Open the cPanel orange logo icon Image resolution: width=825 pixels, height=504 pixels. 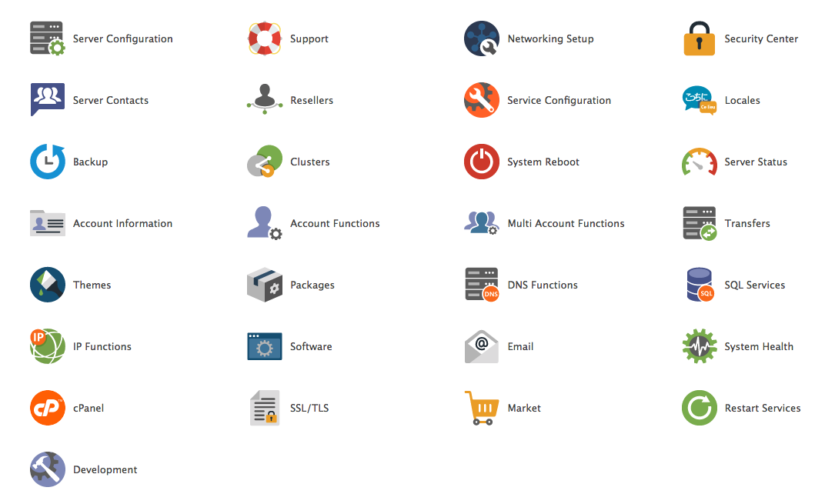point(47,408)
